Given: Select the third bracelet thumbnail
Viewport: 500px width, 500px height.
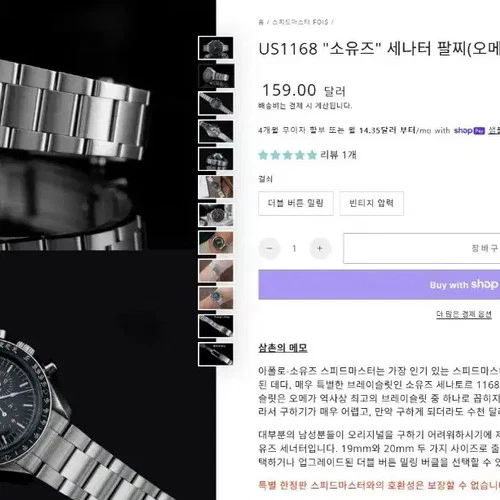Looking at the screenshot, I should (216, 104).
